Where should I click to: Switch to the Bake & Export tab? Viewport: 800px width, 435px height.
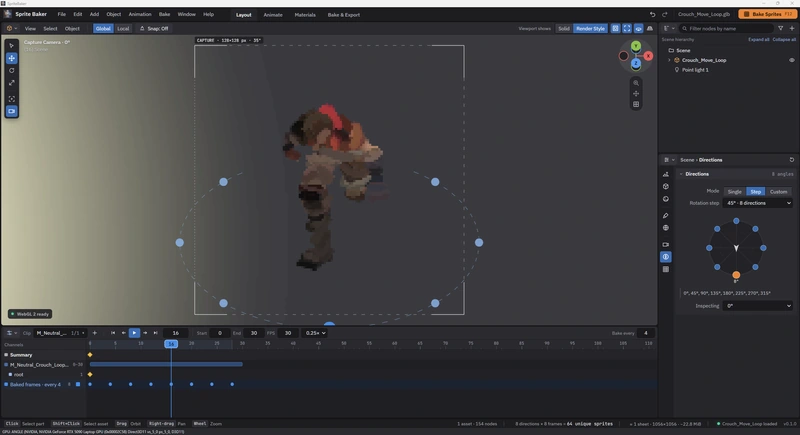pyautogui.click(x=343, y=15)
